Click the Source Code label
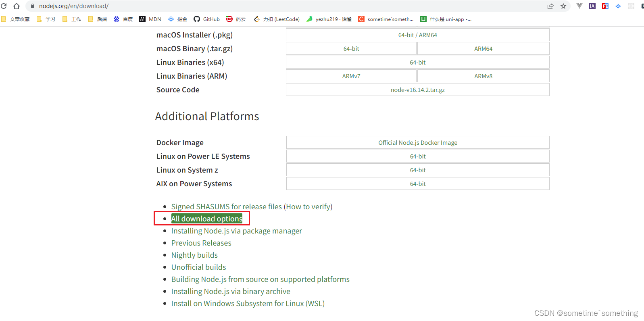This screenshot has height=321, width=644. (x=178, y=90)
